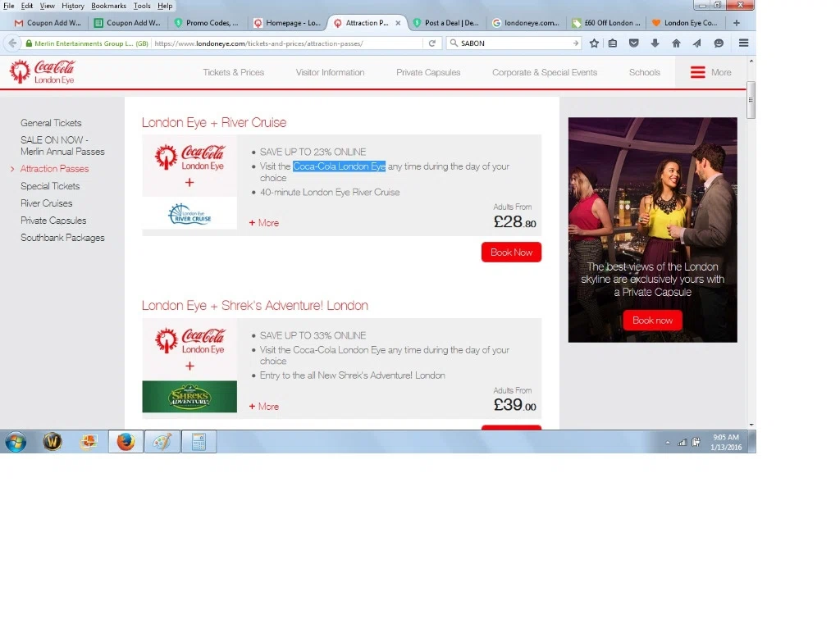840x628 pixels.
Task: Click the URL address bar
Action: click(286, 43)
